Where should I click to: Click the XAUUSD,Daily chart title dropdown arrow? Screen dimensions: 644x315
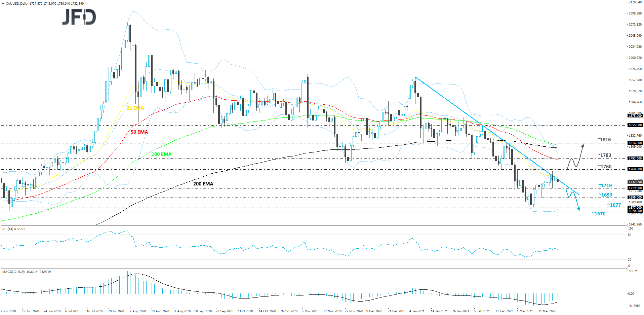point(3,4)
